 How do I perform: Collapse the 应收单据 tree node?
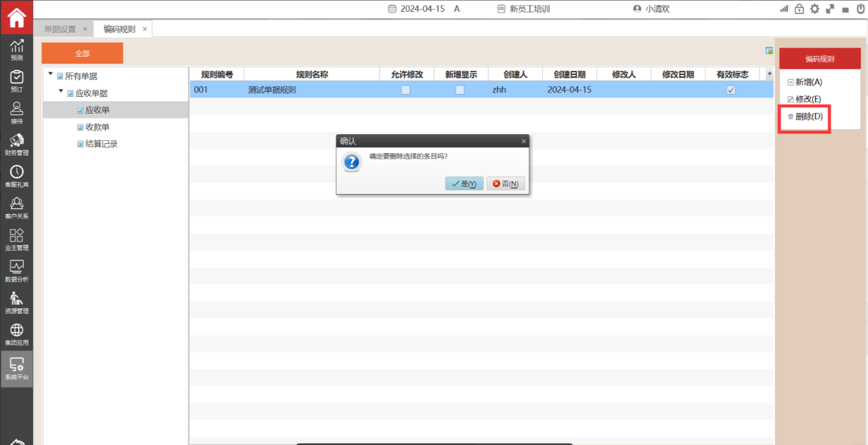(61, 91)
